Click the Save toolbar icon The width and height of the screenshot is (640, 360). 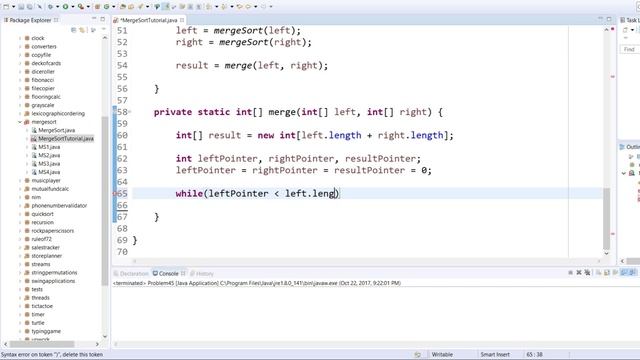click(x=21, y=7)
